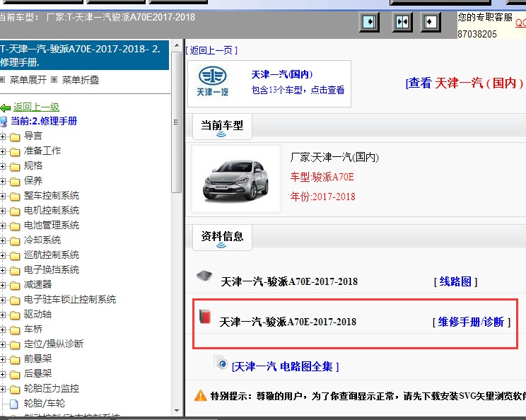
Task: Expand the 电机控制系统 tree node
Action: (x=3, y=211)
